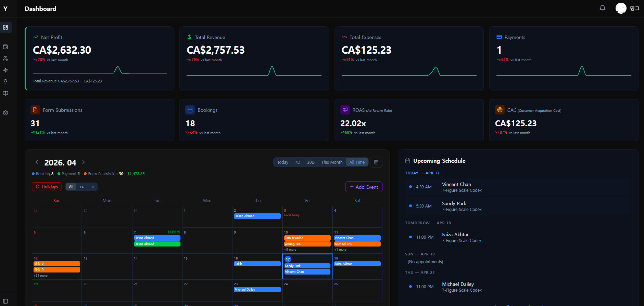Expand '+3 more' events on April 10
The width and height of the screenshot is (644, 306).
[290, 250]
